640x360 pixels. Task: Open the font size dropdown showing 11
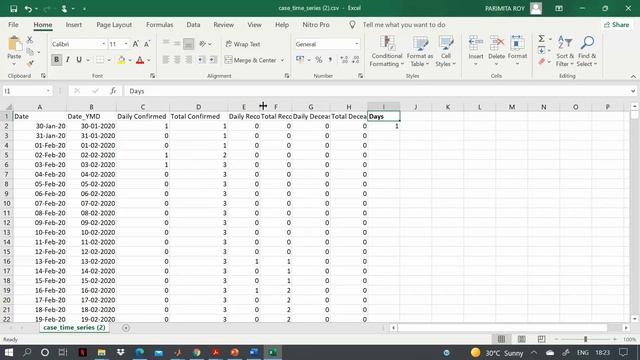pyautogui.click(x=126, y=44)
